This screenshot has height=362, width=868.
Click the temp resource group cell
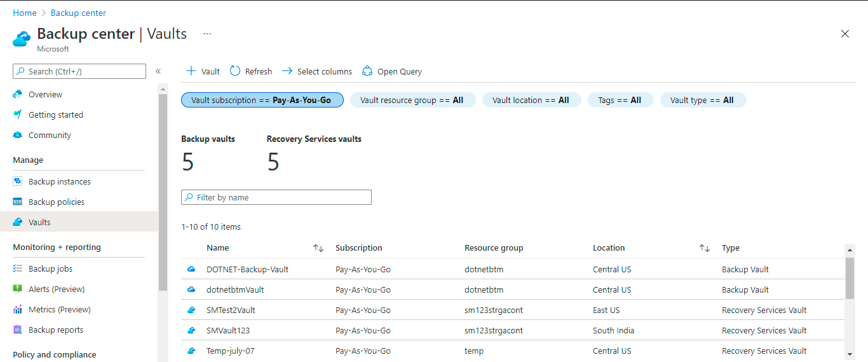[474, 351]
